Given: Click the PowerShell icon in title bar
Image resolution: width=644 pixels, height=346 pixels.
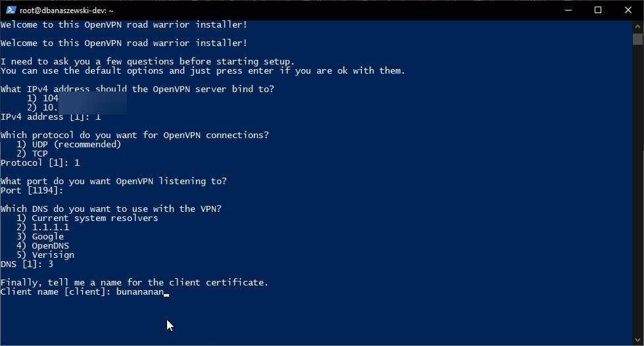Looking at the screenshot, I should coord(11,10).
